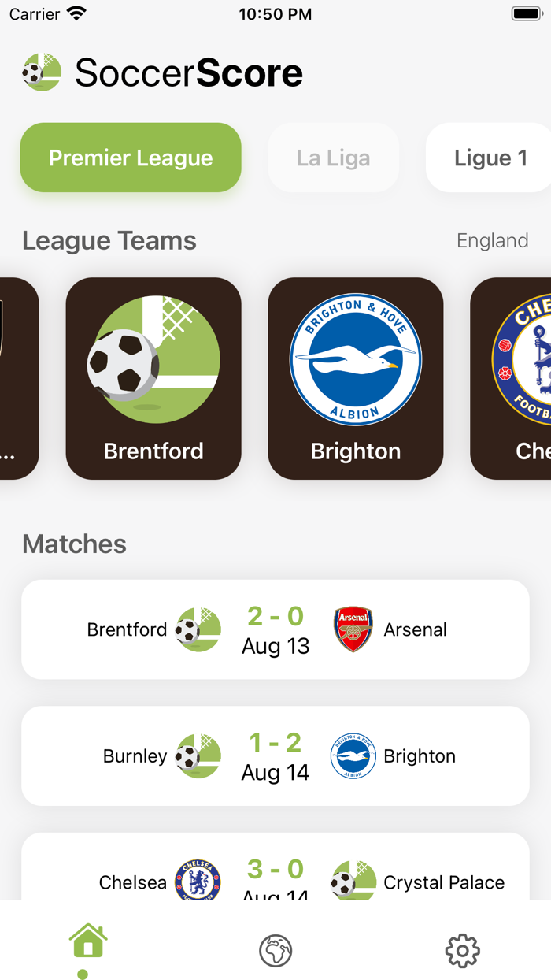Select the La Liga league tab
This screenshot has height=980, width=551.
pos(333,158)
